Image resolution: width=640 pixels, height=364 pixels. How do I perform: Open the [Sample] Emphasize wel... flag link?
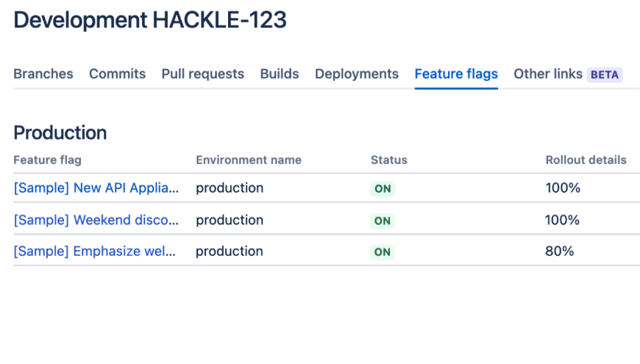(x=95, y=251)
